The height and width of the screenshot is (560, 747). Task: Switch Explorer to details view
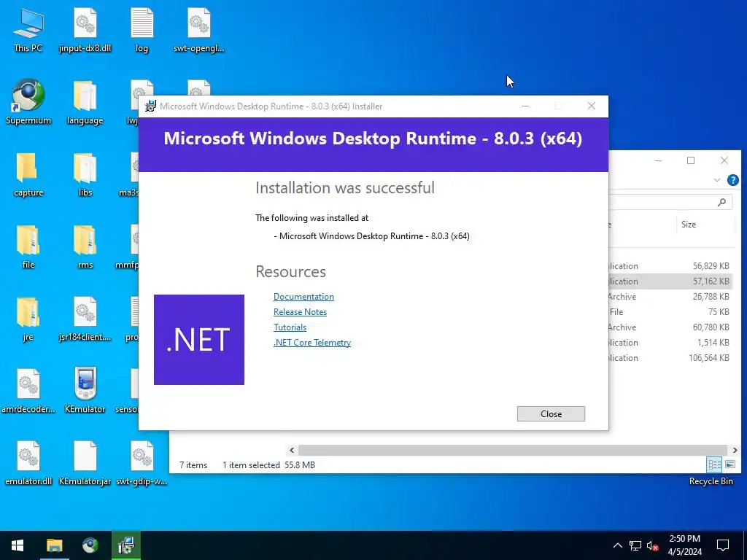point(715,464)
